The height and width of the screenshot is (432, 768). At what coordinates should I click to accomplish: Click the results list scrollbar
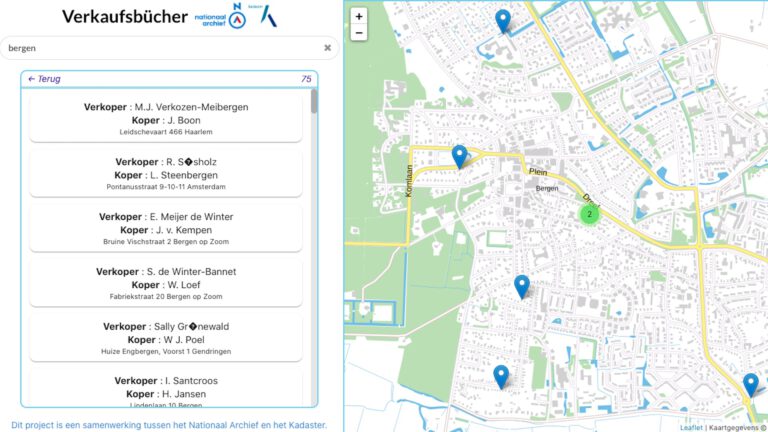point(314,102)
